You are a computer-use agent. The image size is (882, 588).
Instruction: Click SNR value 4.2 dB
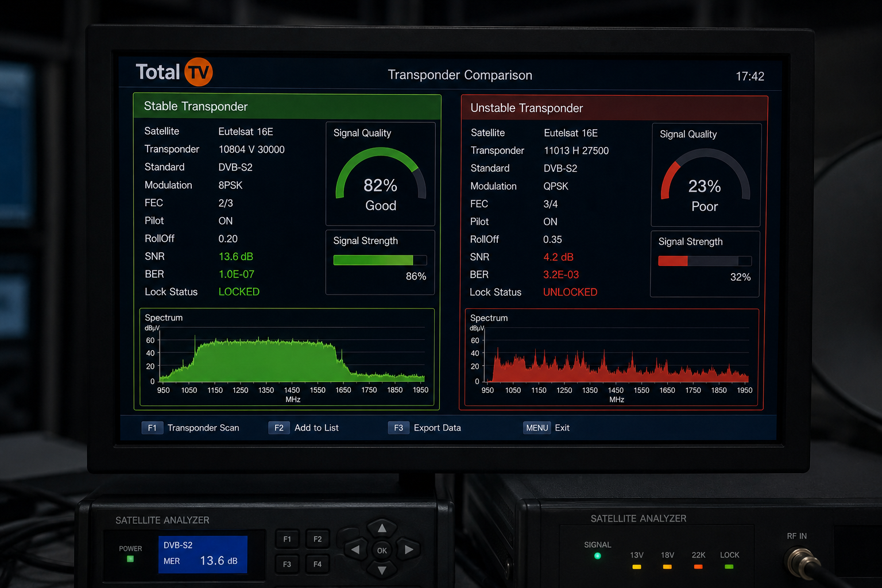click(x=558, y=257)
